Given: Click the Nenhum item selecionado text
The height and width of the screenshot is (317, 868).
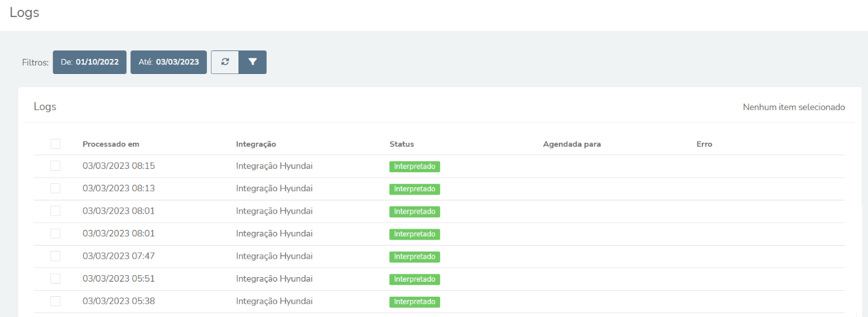Looking at the screenshot, I should [x=794, y=107].
